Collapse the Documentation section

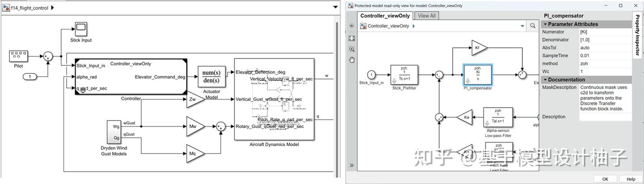[545, 79]
